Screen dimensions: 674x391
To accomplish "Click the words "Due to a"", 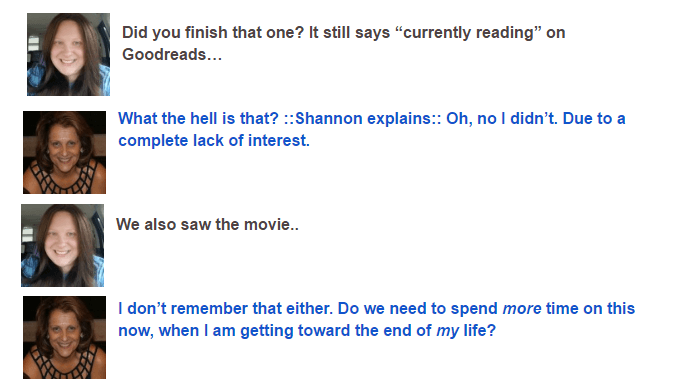I will coord(594,118).
